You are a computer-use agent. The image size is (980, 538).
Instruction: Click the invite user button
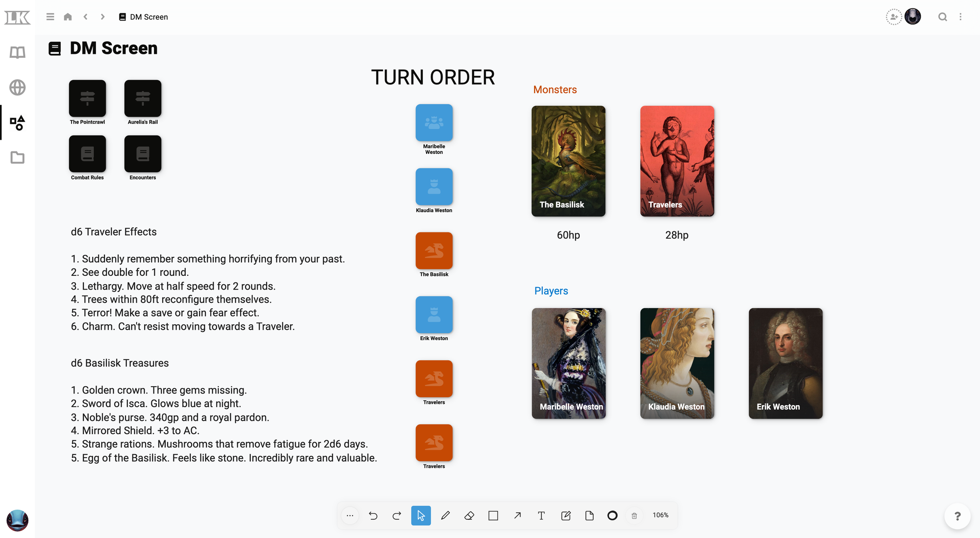(x=894, y=16)
